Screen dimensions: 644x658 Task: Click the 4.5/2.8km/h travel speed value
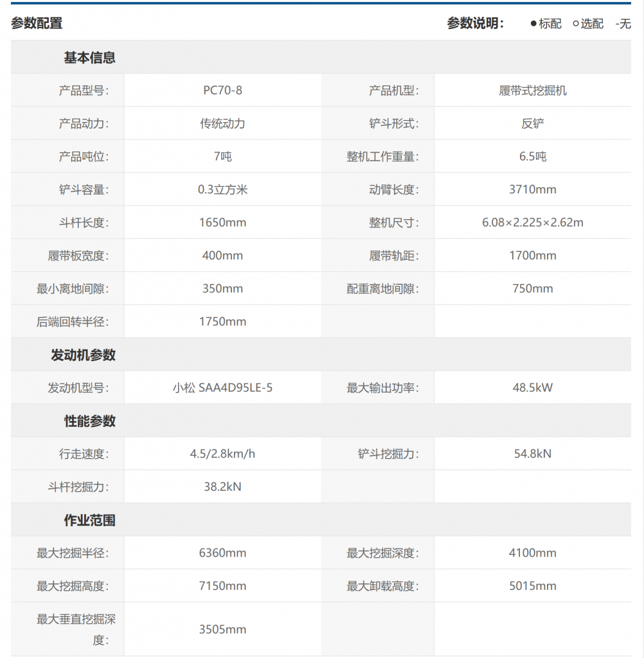[222, 454]
